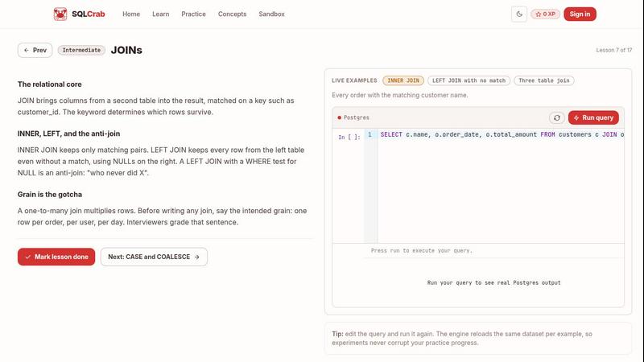Viewport: 644px width, 362px height.
Task: Open the Learn nav item
Action: tap(160, 14)
